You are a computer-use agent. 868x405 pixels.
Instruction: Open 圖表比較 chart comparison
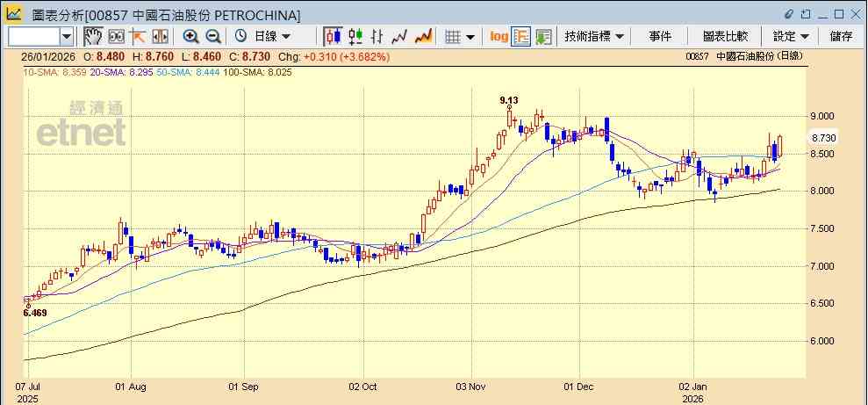click(x=725, y=37)
